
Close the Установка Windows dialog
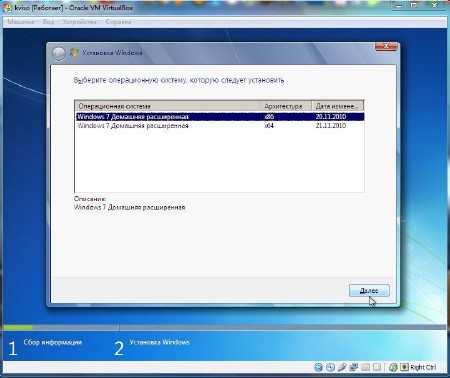coord(386,46)
